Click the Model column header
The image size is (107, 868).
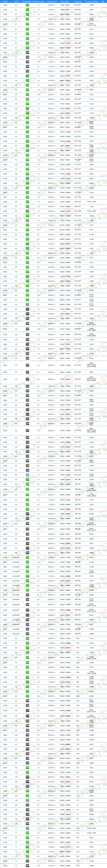pos(16,1)
